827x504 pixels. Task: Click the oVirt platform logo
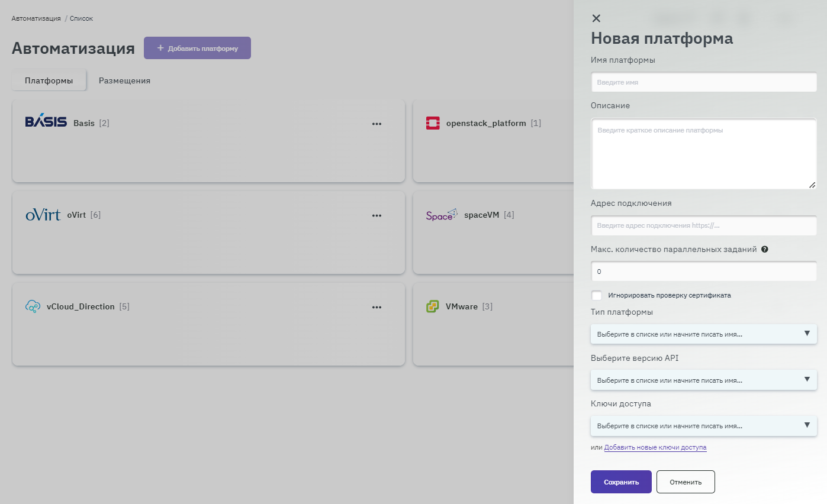43,215
